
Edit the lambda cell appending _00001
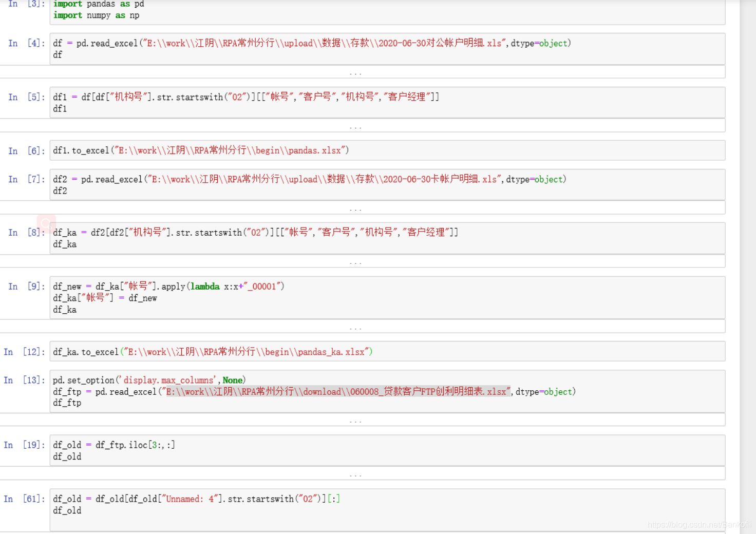click(387, 298)
